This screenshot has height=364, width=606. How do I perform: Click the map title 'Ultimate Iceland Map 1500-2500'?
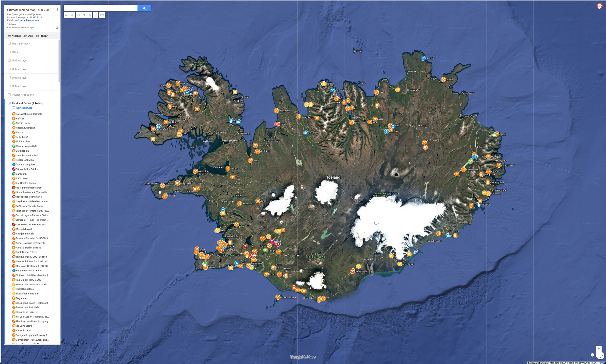(30, 10)
